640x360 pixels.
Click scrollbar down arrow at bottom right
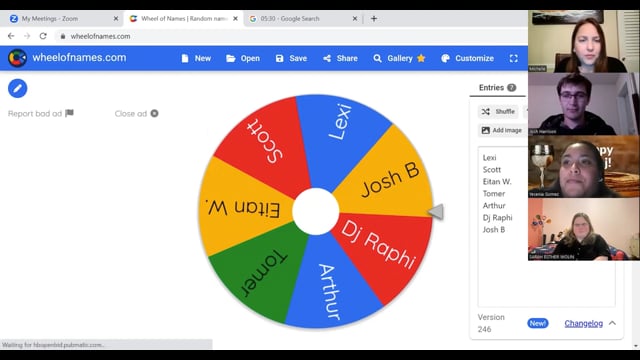[x=636, y=346]
